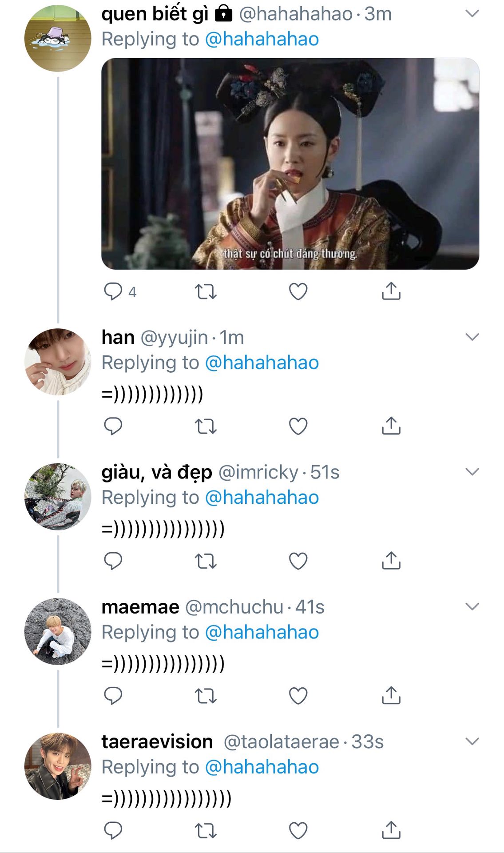Open the chevron menu on maemae's tweet

(x=472, y=606)
